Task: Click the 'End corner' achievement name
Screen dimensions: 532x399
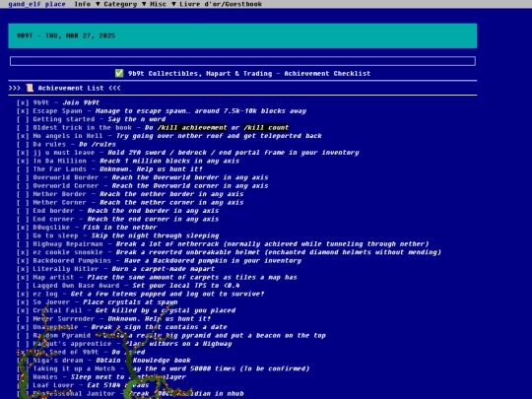Action: (53, 219)
